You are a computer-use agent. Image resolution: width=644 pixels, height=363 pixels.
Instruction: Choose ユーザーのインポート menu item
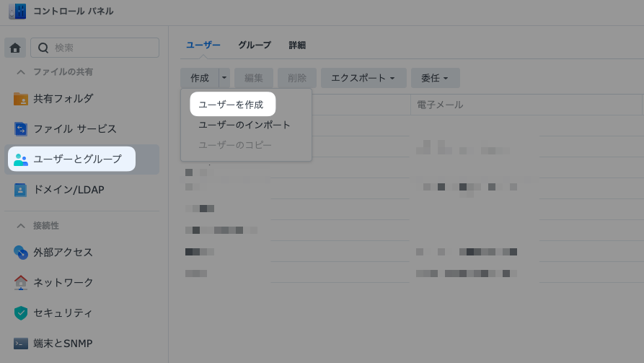(x=244, y=125)
